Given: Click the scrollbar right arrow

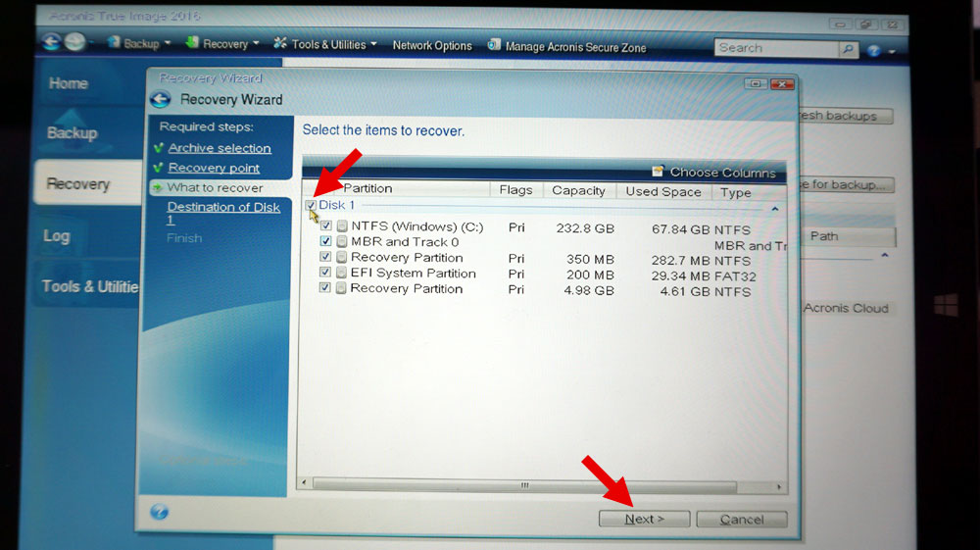Looking at the screenshot, I should (779, 486).
